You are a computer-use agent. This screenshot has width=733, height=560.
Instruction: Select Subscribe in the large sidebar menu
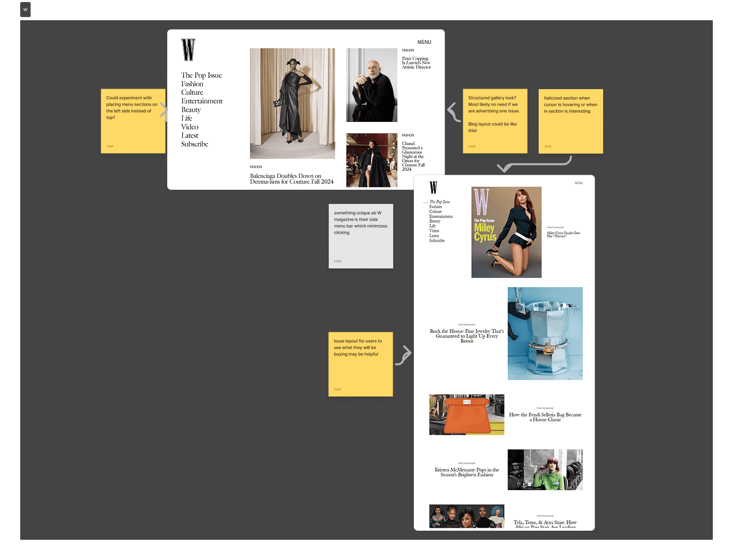point(195,144)
